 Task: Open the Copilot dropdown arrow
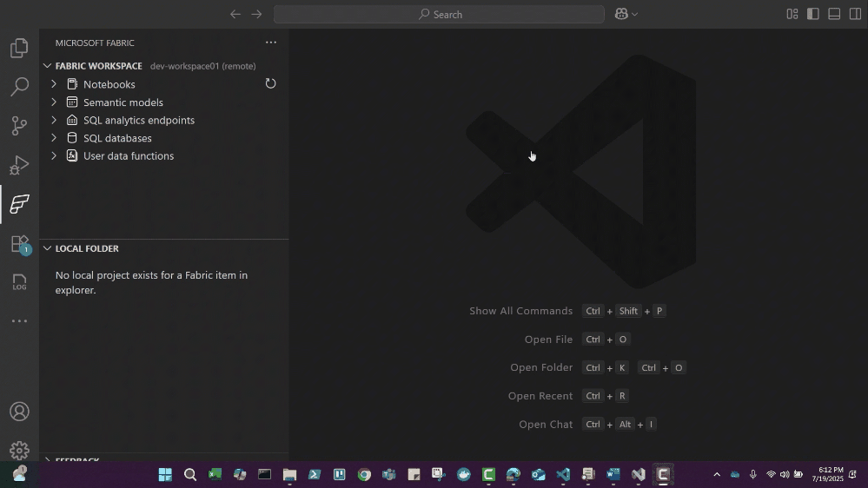[635, 15]
